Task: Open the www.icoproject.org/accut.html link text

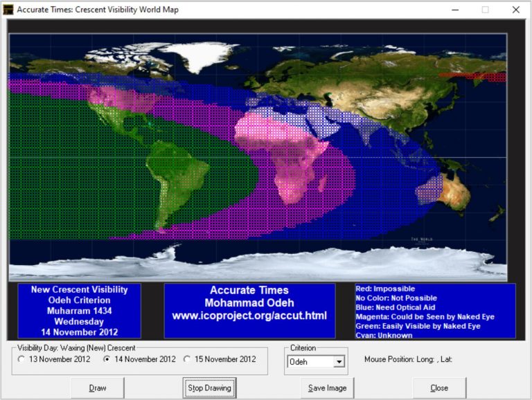Action: (x=249, y=315)
